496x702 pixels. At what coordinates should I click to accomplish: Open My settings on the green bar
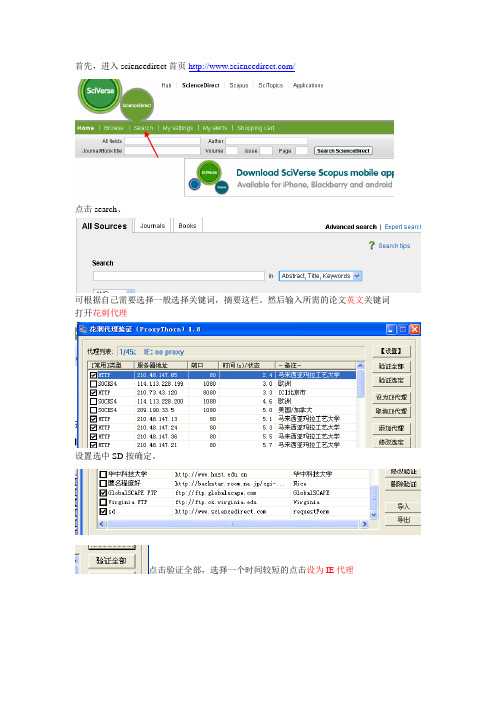click(x=178, y=128)
